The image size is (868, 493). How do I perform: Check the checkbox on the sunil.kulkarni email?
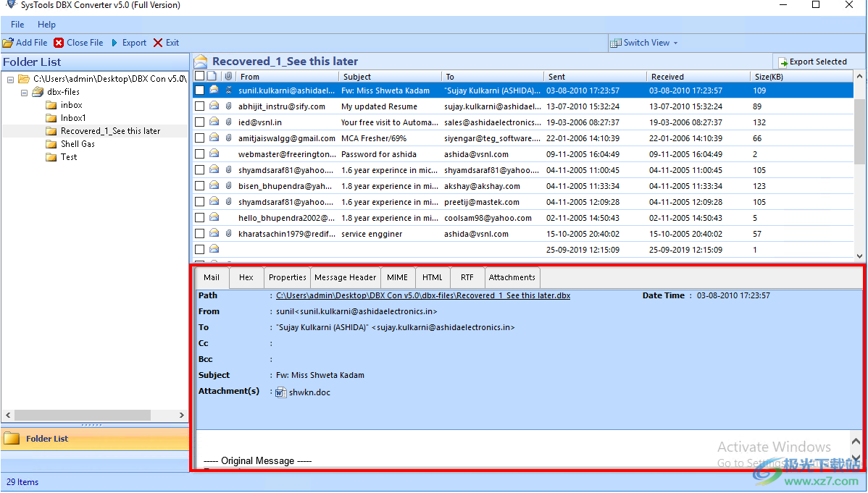coord(199,90)
